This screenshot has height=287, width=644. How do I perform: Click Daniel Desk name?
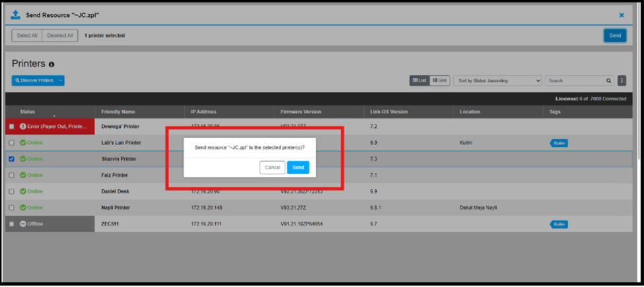click(x=116, y=191)
